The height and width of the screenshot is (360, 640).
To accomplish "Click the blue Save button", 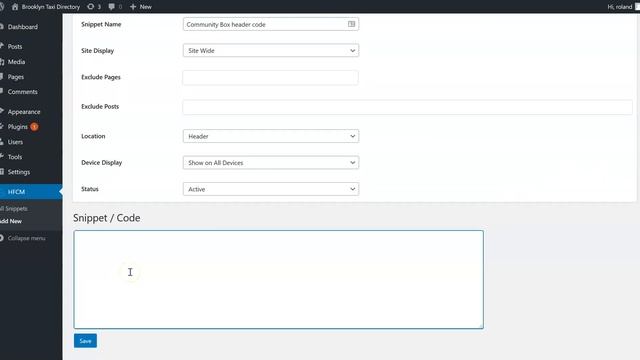I will pyautogui.click(x=85, y=341).
